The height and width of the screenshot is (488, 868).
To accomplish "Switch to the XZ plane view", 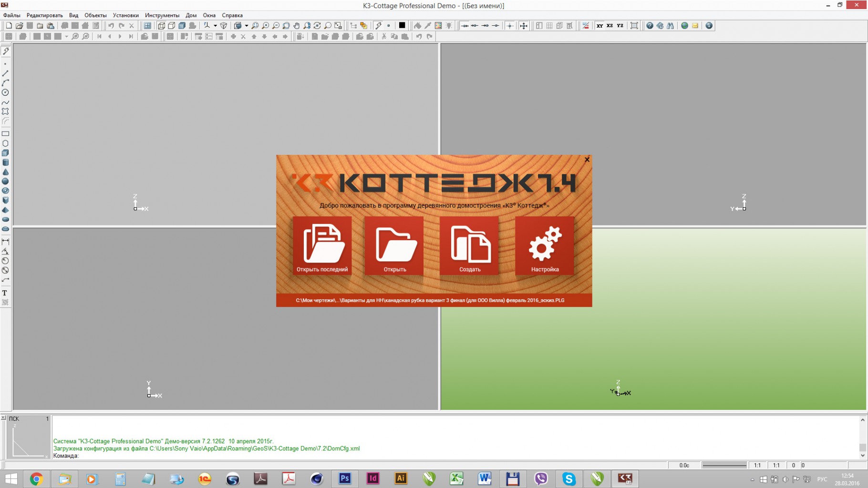I will pos(610,26).
